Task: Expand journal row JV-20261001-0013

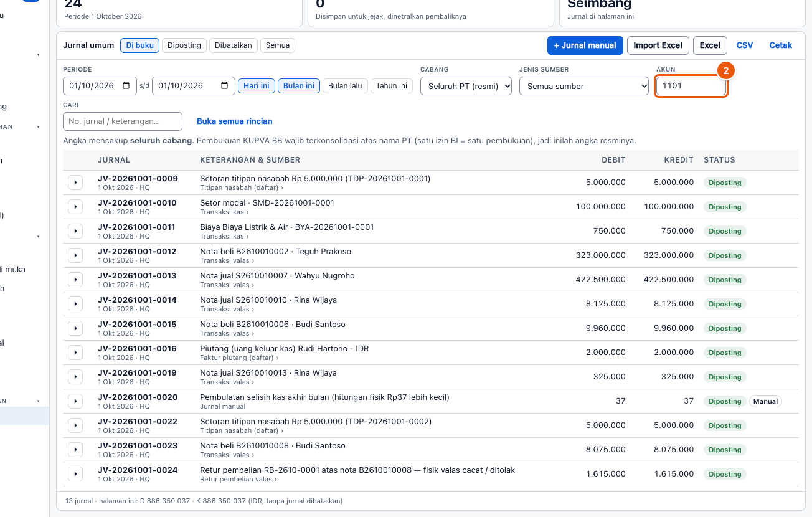Action: tap(75, 280)
